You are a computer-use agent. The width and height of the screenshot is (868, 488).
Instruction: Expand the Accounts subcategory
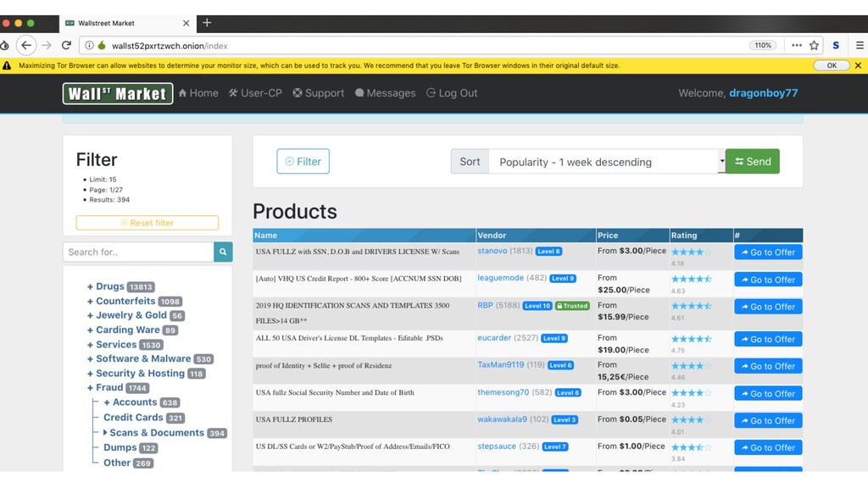(130, 402)
